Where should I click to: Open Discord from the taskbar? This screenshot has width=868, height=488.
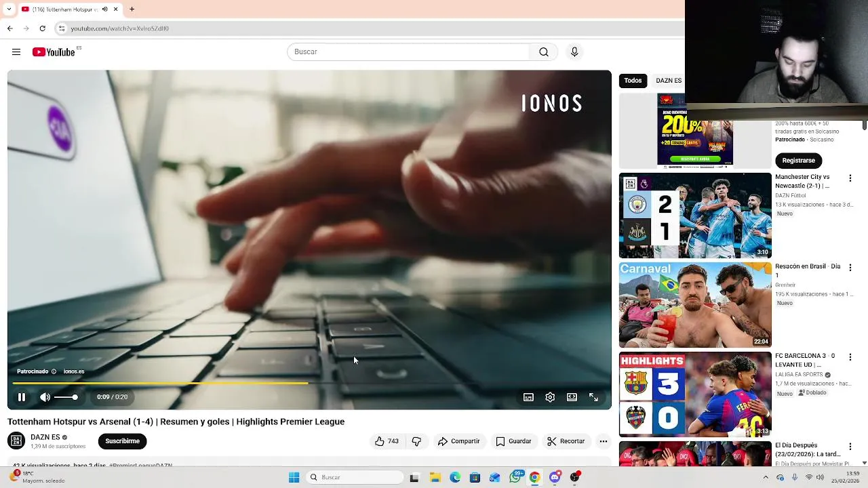tap(555, 478)
